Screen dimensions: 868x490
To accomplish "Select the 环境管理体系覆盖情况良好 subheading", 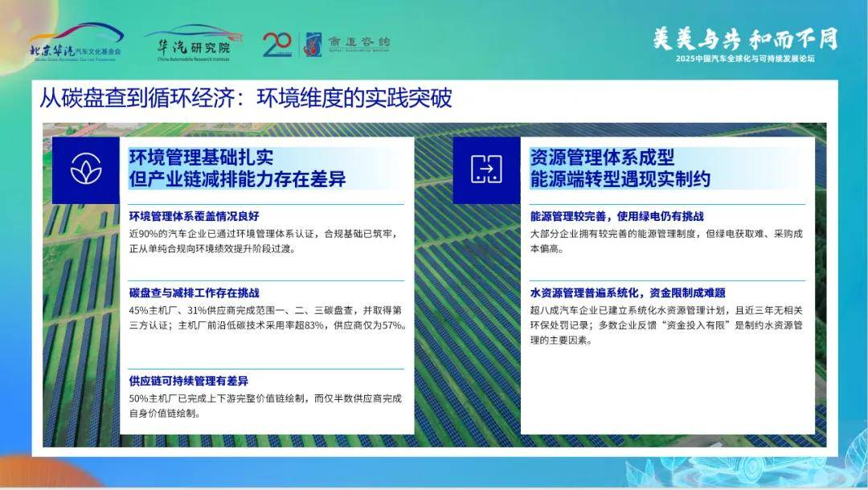I will pos(194,216).
